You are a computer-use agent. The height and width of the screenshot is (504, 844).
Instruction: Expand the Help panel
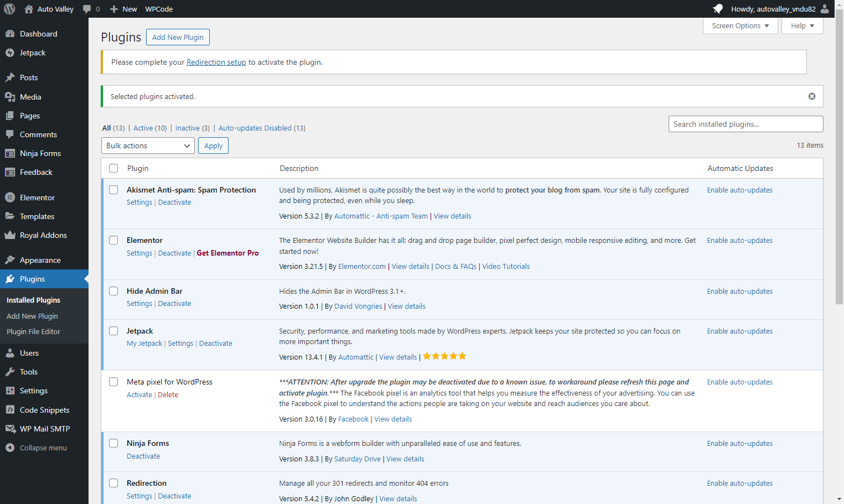(x=802, y=26)
